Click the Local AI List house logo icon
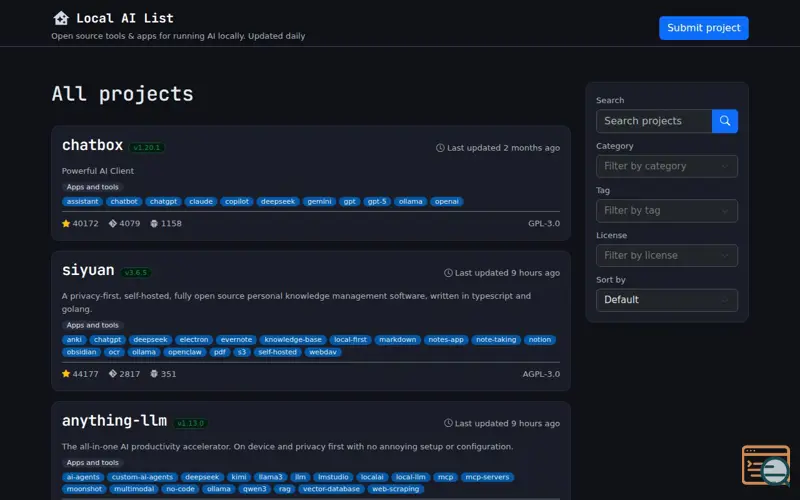The width and height of the screenshot is (800, 500). point(61,18)
